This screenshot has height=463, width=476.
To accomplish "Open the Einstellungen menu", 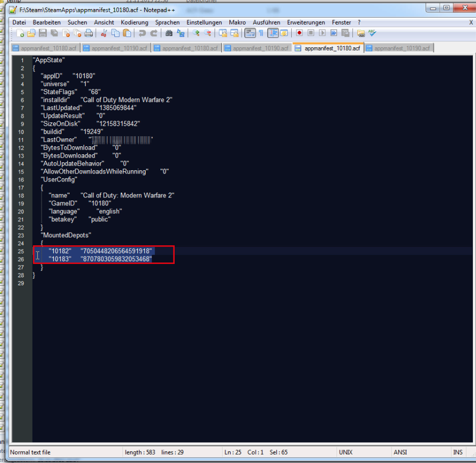I will (x=204, y=22).
